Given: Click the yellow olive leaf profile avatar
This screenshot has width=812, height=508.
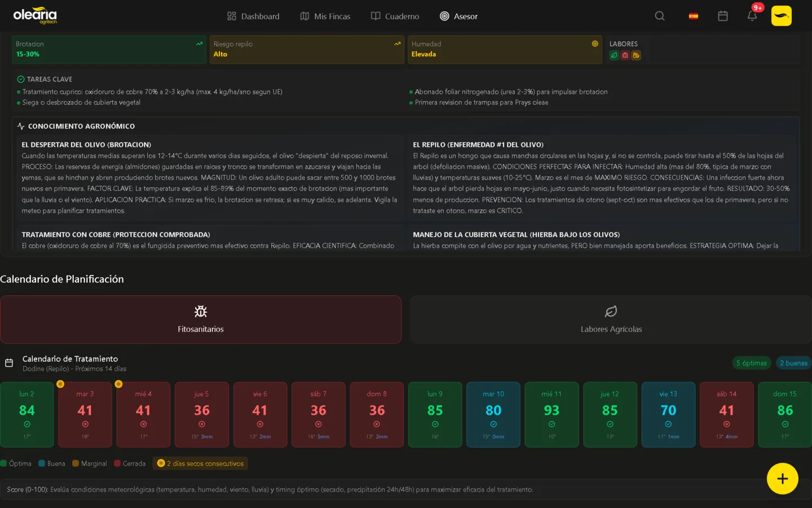Looking at the screenshot, I should tap(781, 16).
